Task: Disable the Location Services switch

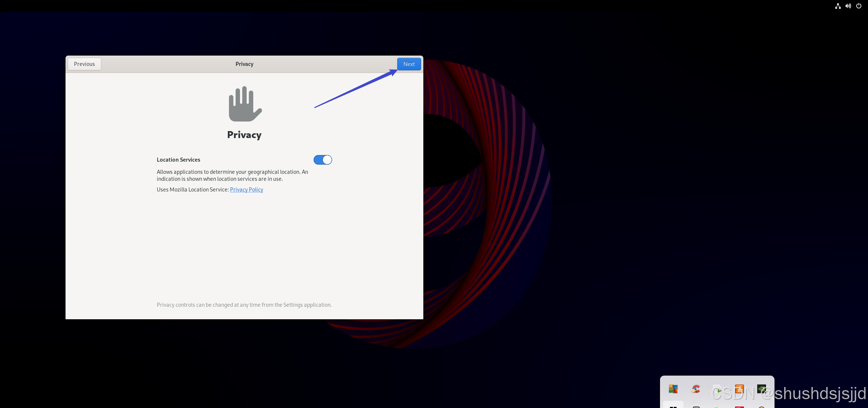Action: [322, 160]
